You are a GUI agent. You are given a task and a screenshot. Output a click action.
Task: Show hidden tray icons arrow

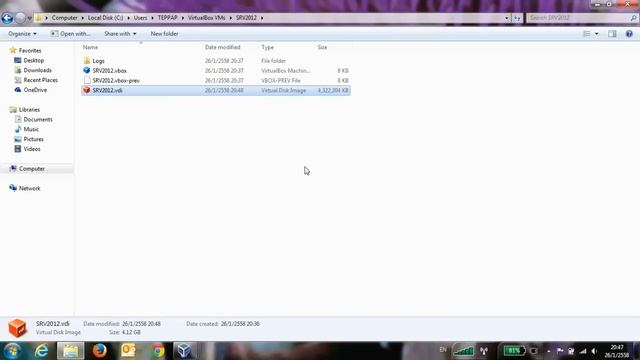549,351
